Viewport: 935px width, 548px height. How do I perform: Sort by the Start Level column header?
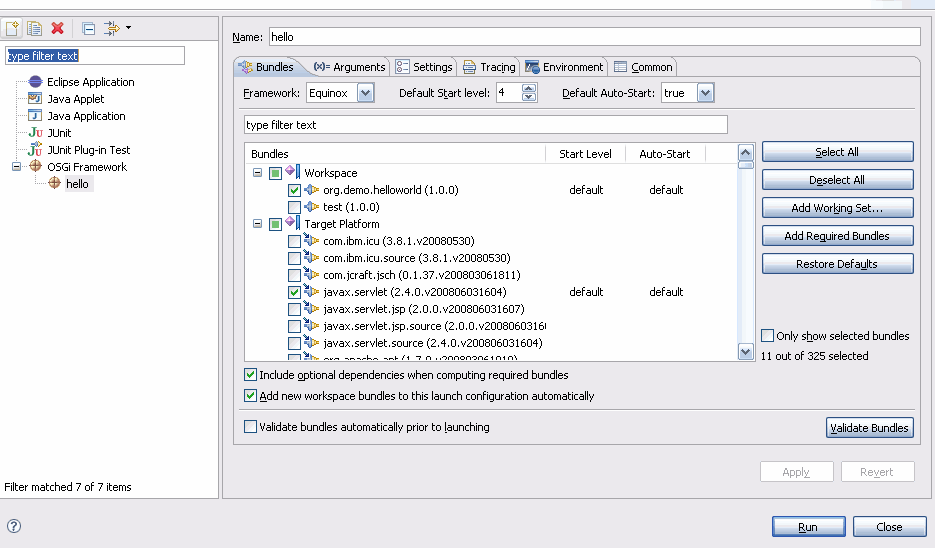[x=585, y=154]
